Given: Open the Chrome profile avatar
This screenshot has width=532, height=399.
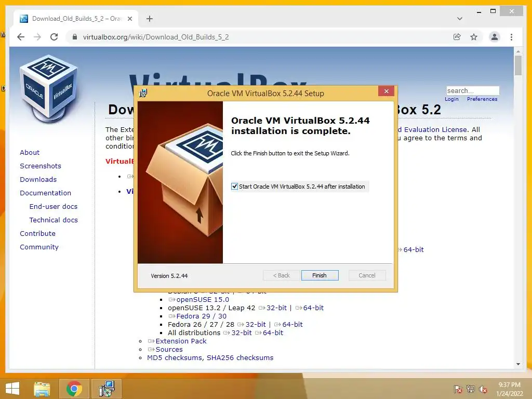Looking at the screenshot, I should (x=495, y=37).
